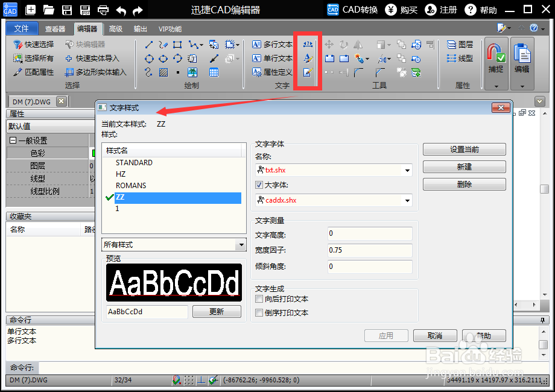This screenshot has height=392, width=555.
Task: Click the 设置当前 (Set Current) button
Action: pos(464,149)
